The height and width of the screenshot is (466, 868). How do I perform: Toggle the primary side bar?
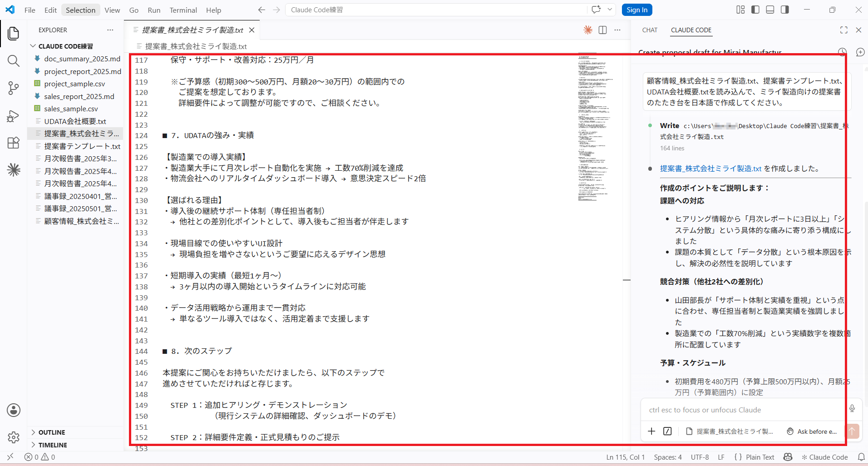pos(755,10)
